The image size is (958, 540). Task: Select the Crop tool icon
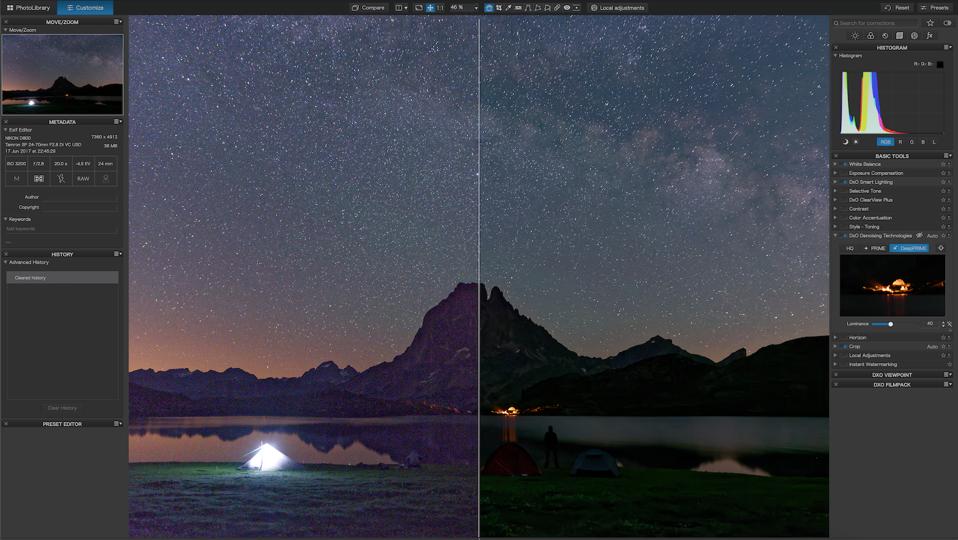499,8
